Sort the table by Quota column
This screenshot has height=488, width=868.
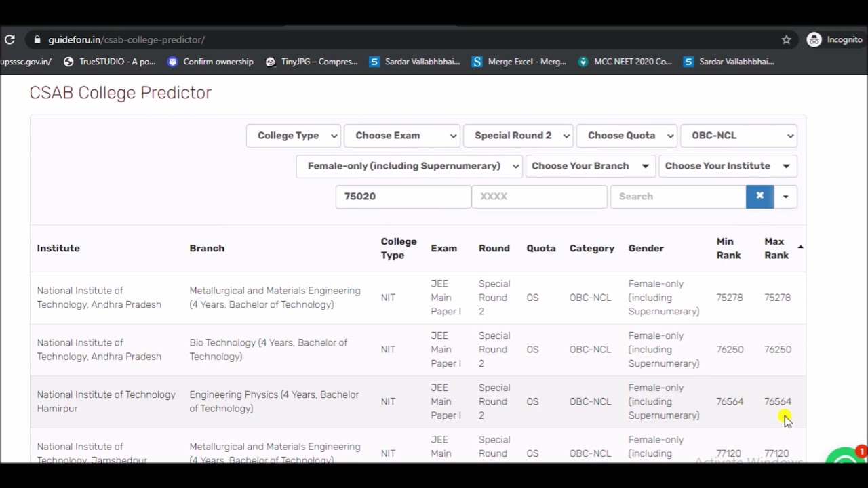click(541, 249)
